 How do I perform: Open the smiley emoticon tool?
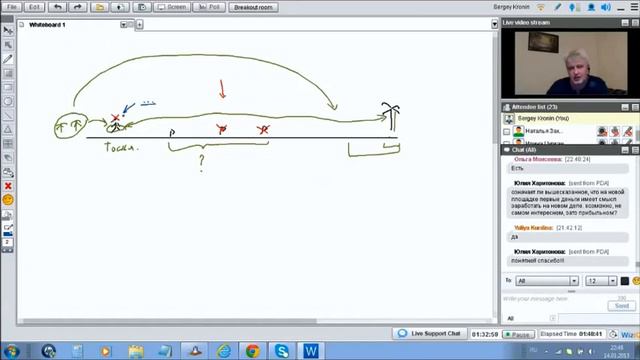point(8,200)
